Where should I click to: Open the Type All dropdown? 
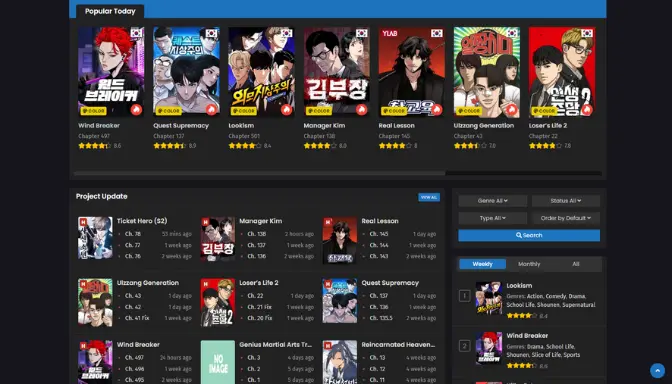pyautogui.click(x=492, y=218)
